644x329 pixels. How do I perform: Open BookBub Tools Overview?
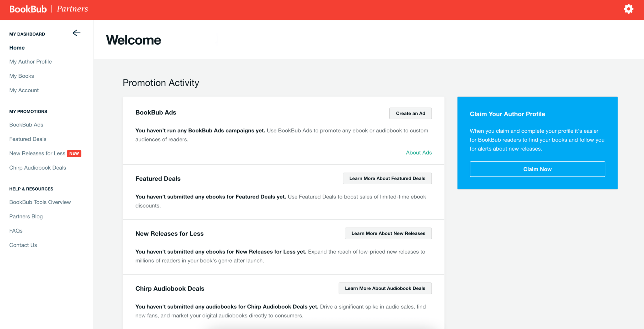(40, 202)
